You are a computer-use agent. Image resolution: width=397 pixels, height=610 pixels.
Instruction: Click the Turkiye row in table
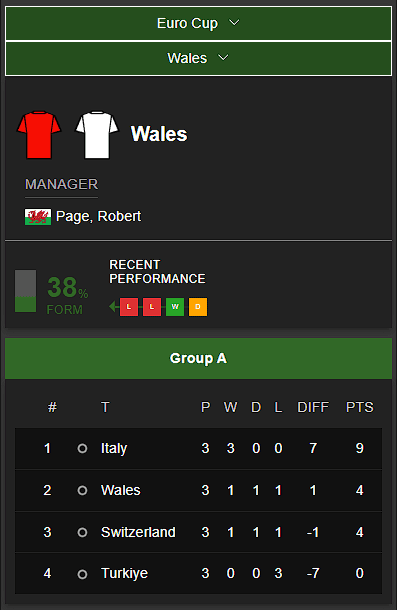pyautogui.click(x=198, y=573)
